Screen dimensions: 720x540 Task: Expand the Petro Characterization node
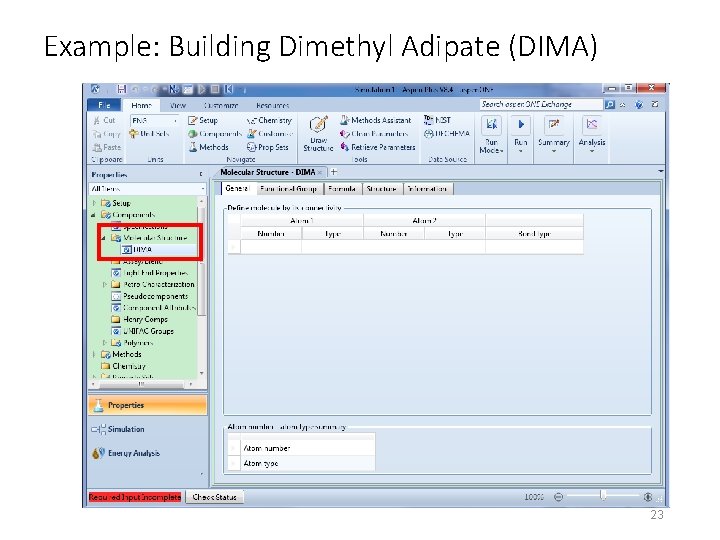105,285
